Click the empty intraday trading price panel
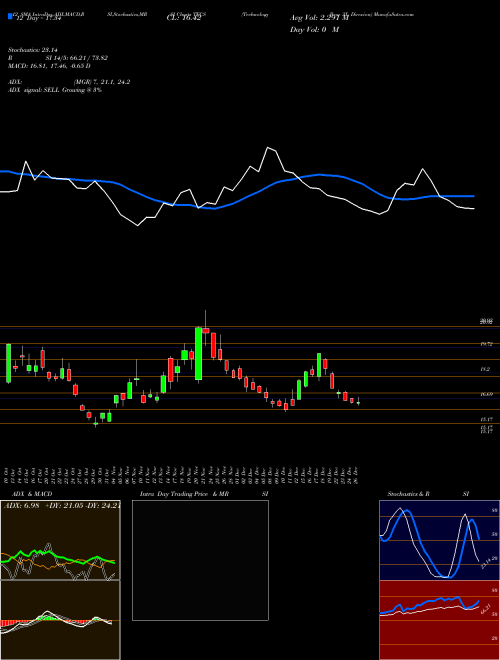This screenshot has width=500, height=660. coord(200,560)
